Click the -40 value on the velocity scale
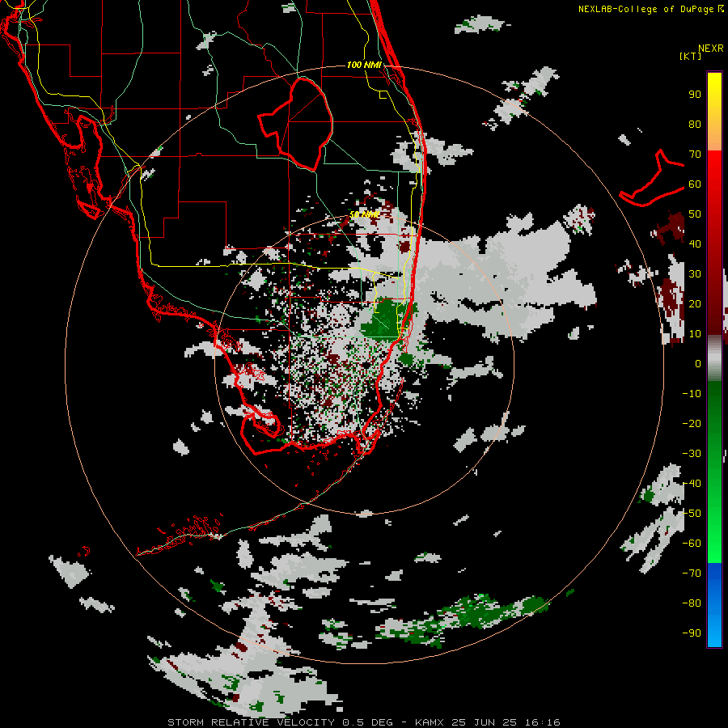728x728 pixels. coord(692,484)
